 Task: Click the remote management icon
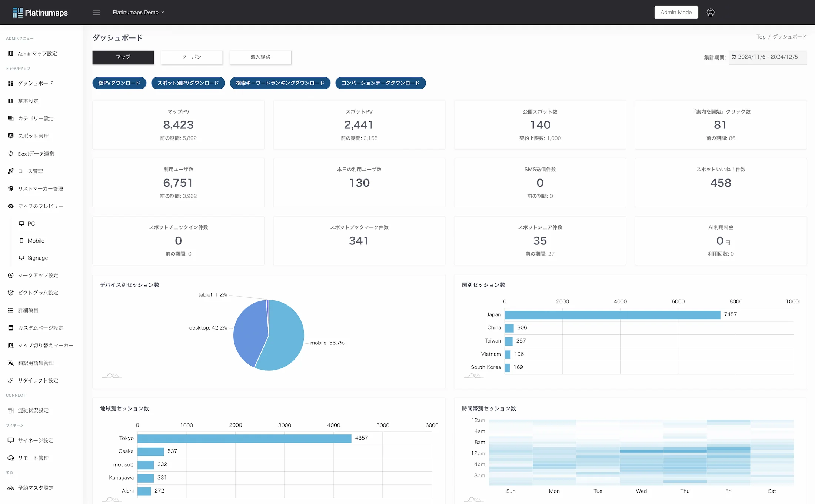tap(11, 458)
